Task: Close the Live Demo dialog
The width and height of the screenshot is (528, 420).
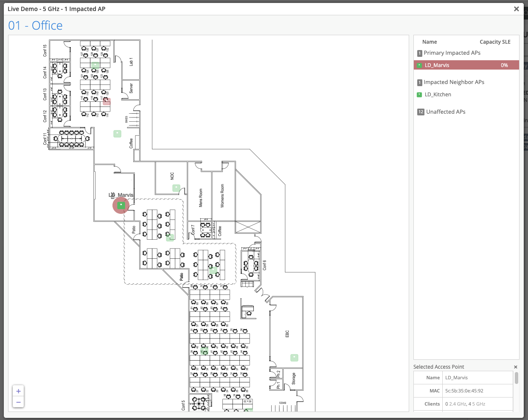Action: 516,9
